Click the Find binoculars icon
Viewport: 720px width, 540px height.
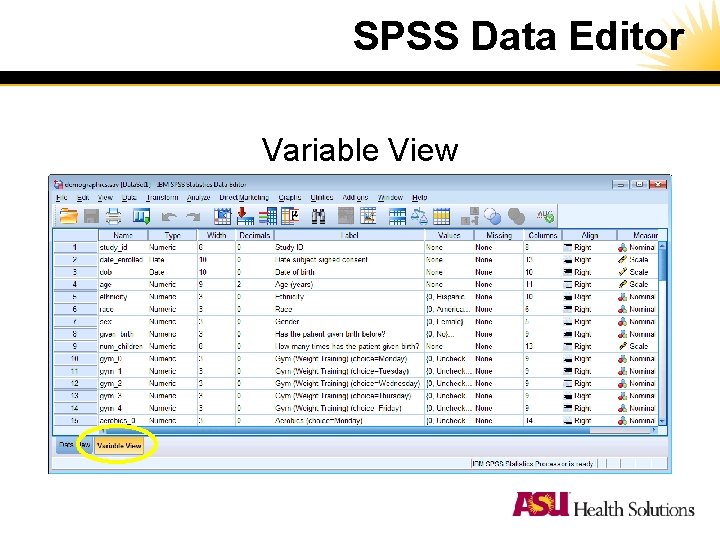click(318, 216)
